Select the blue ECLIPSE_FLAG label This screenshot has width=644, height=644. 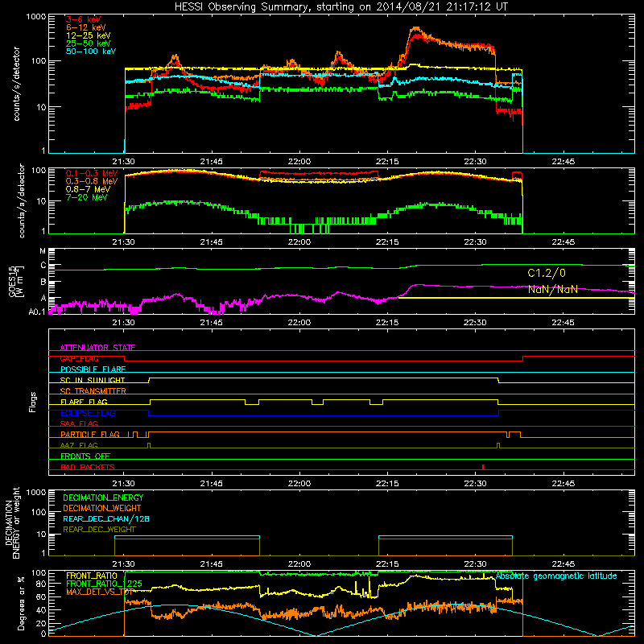point(88,413)
